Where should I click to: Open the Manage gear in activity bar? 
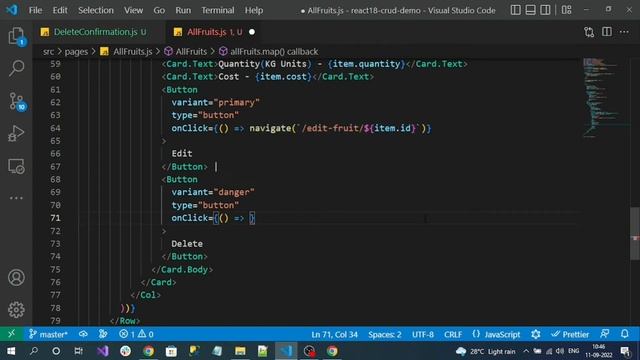pyautogui.click(x=16, y=310)
